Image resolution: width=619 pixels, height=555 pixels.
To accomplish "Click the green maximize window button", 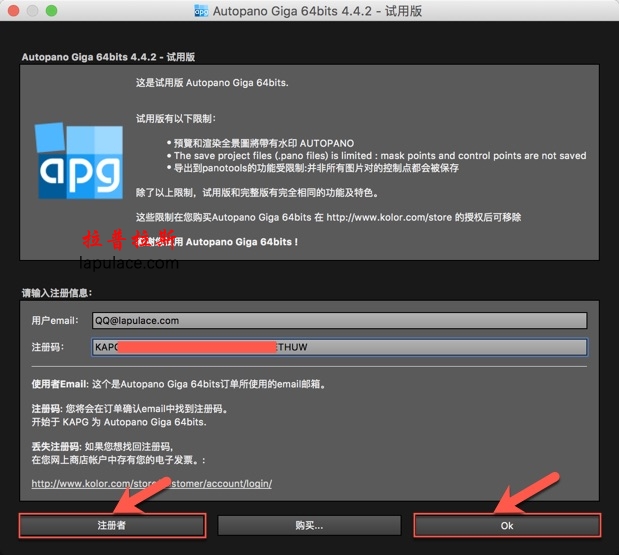I will click(53, 11).
